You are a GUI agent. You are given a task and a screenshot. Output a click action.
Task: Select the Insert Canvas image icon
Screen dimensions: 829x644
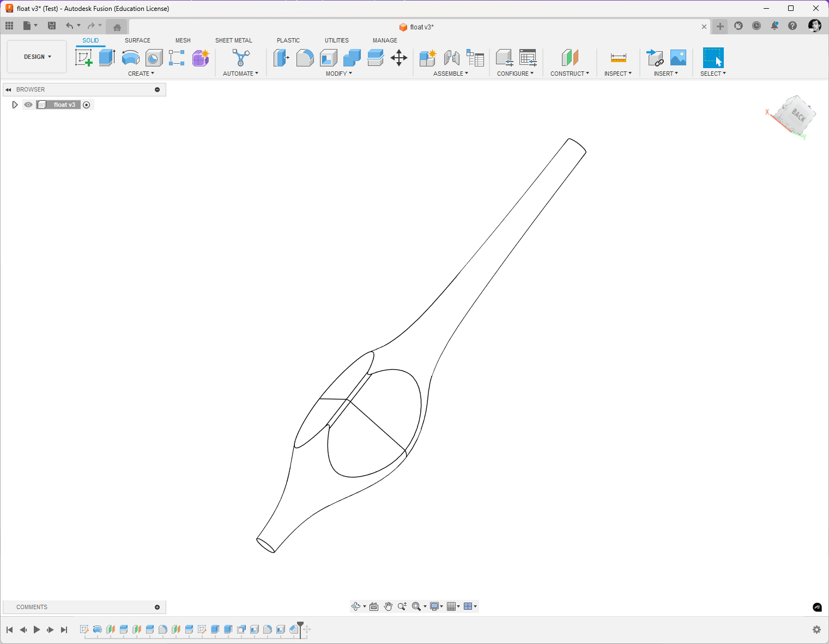[x=678, y=57]
